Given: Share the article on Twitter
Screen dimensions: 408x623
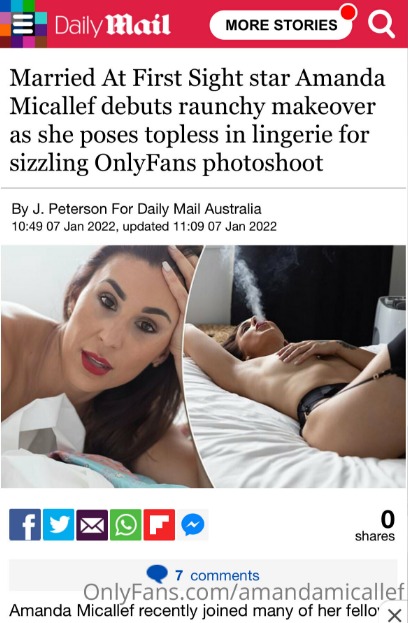Looking at the screenshot, I should click(x=58, y=524).
